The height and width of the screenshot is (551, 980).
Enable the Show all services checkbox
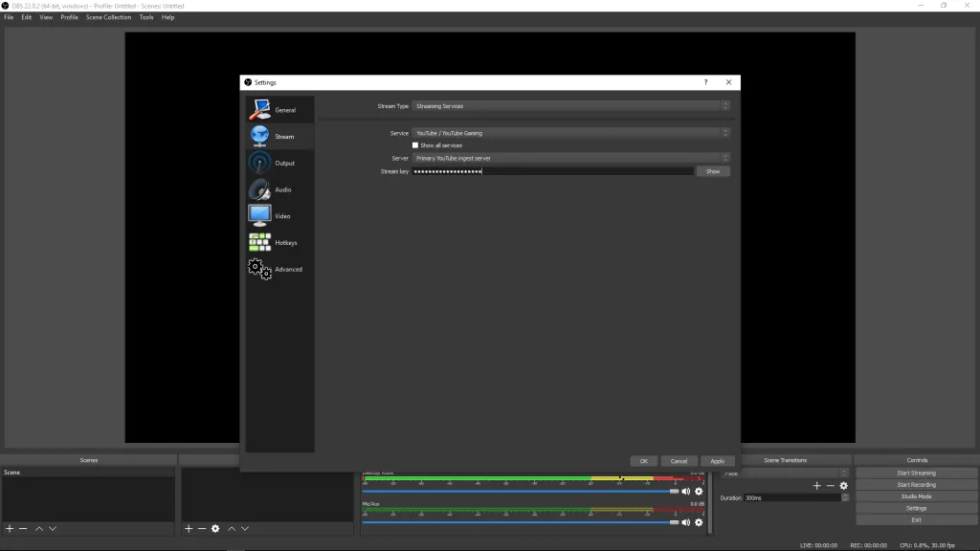click(415, 144)
